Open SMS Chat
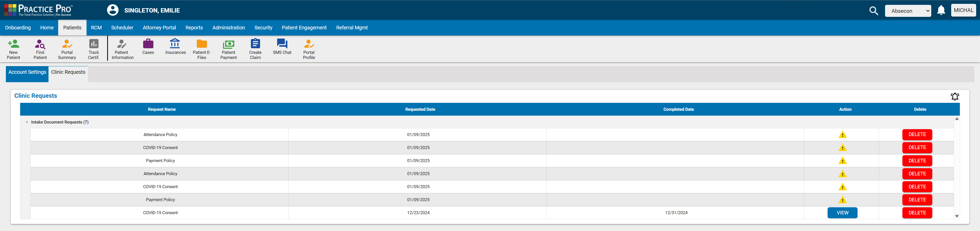The width and height of the screenshot is (980, 231). pos(282,47)
